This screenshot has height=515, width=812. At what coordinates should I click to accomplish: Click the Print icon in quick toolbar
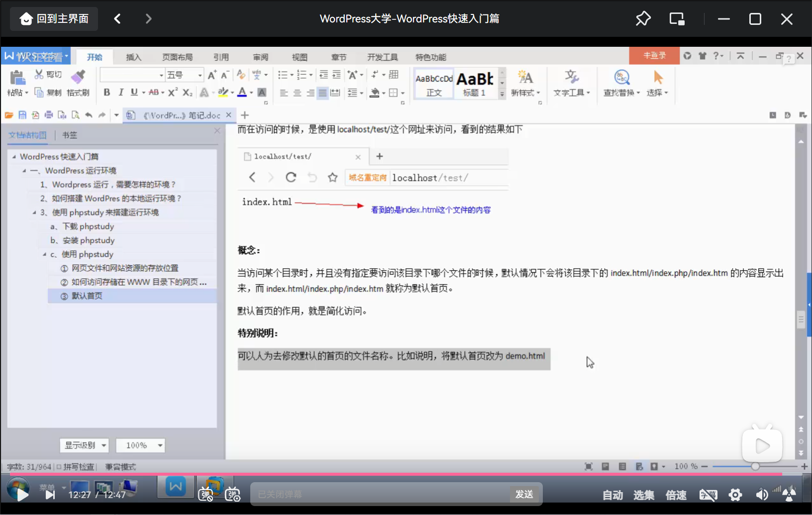click(49, 115)
